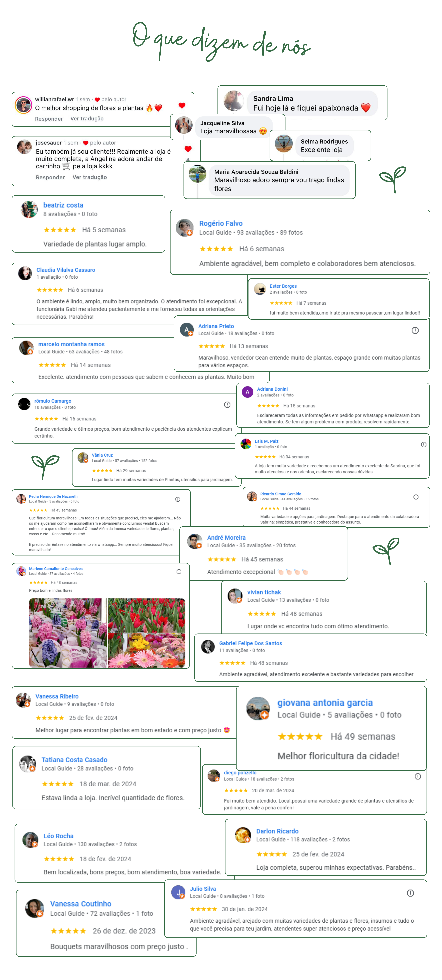Click Ver tradução under willianrafael.wr's comment
This screenshot has width=442, height=980.
[87, 119]
